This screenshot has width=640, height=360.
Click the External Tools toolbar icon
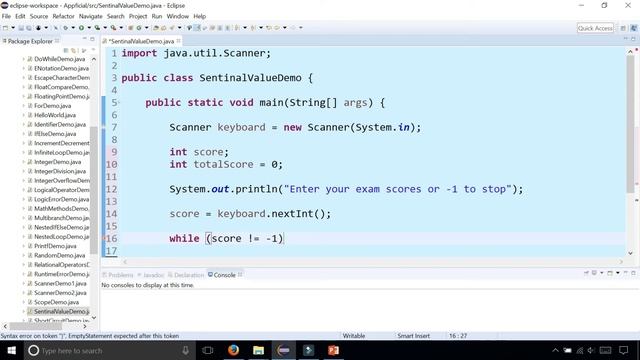coord(113,28)
